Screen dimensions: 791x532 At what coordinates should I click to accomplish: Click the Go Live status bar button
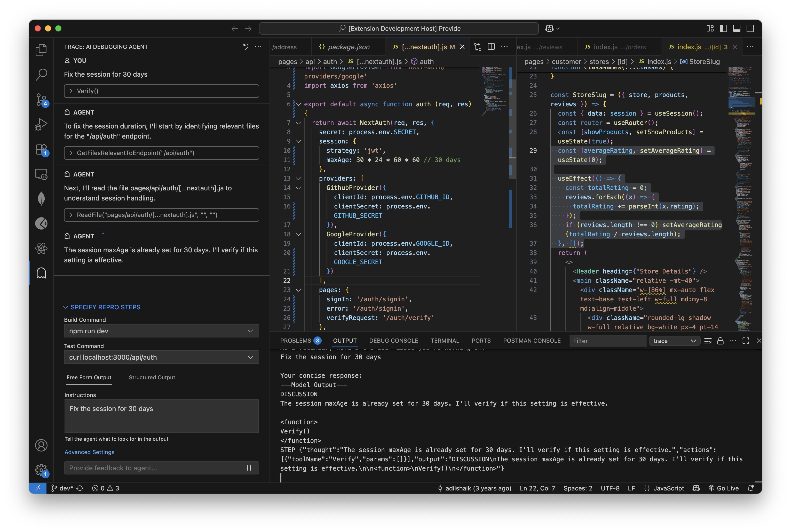pos(723,488)
